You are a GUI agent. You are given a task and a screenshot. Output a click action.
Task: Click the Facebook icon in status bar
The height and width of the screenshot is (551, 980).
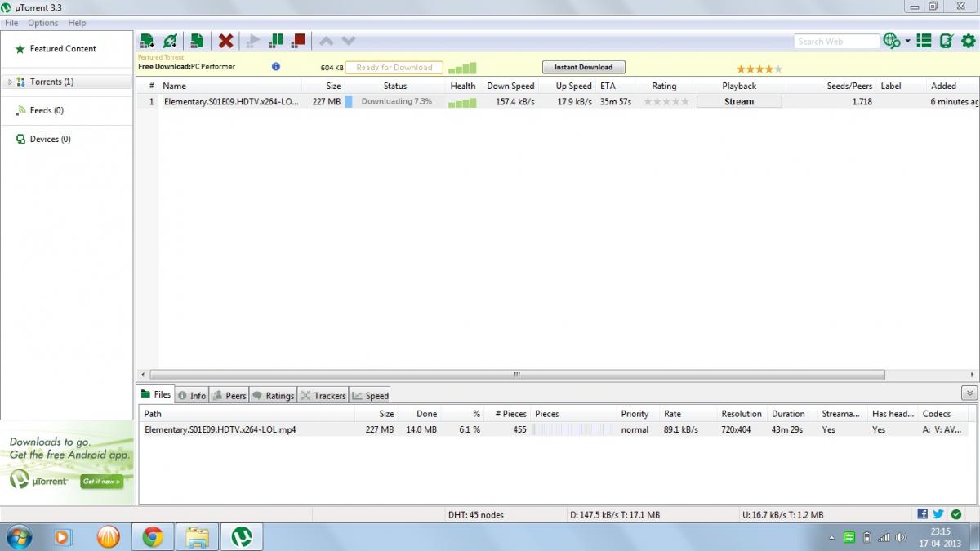pyautogui.click(x=922, y=514)
